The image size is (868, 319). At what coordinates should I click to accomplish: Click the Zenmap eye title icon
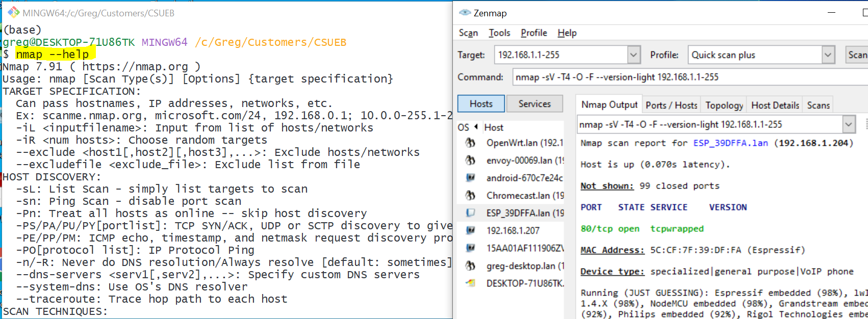pos(465,13)
